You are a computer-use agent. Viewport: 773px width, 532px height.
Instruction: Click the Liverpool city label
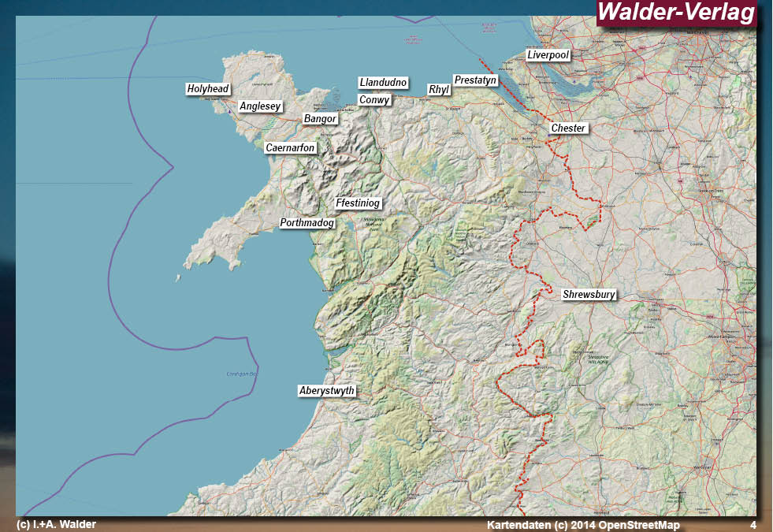pos(548,55)
